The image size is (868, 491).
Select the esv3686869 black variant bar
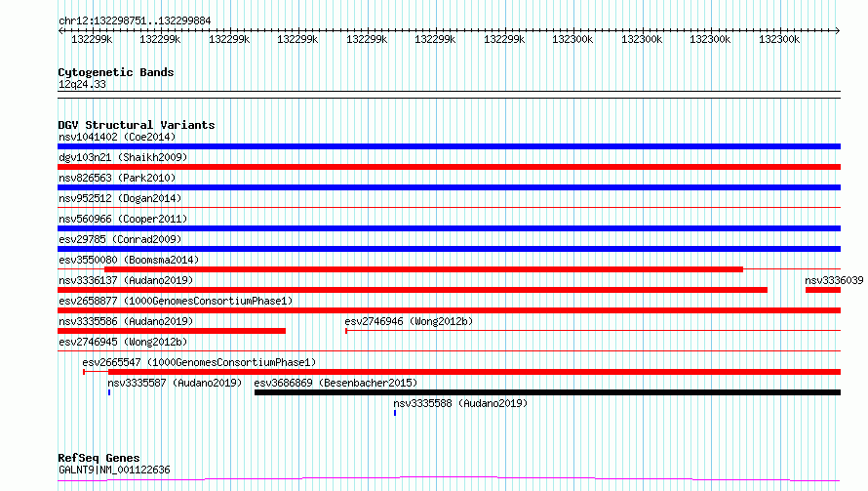tap(547, 392)
